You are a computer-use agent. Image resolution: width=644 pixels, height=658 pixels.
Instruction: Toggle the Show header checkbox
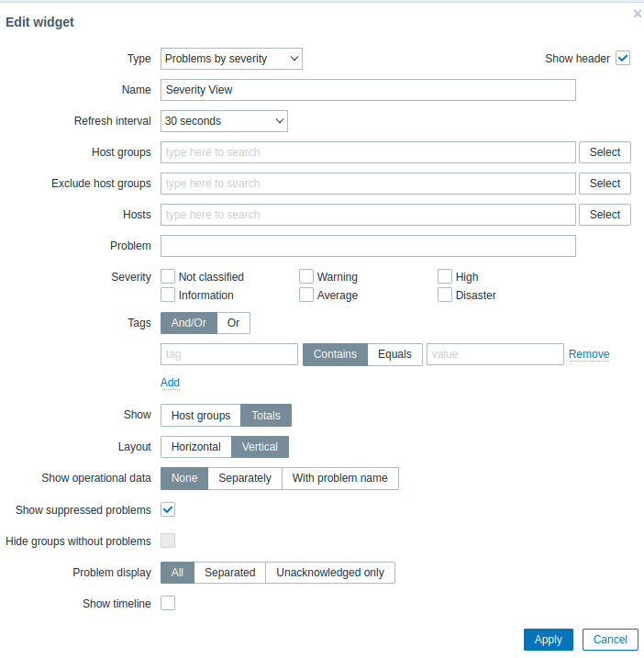pos(623,59)
